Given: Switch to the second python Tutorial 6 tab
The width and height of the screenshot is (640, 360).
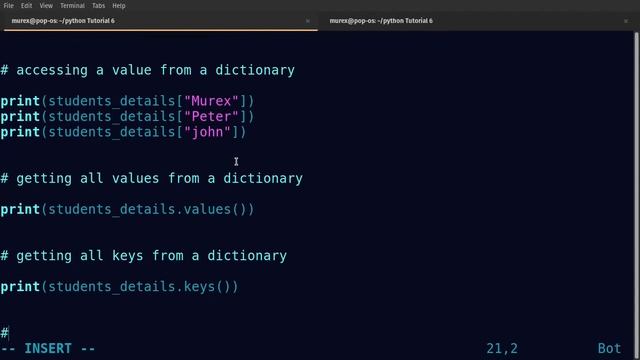Looking at the screenshot, I should click(x=478, y=21).
